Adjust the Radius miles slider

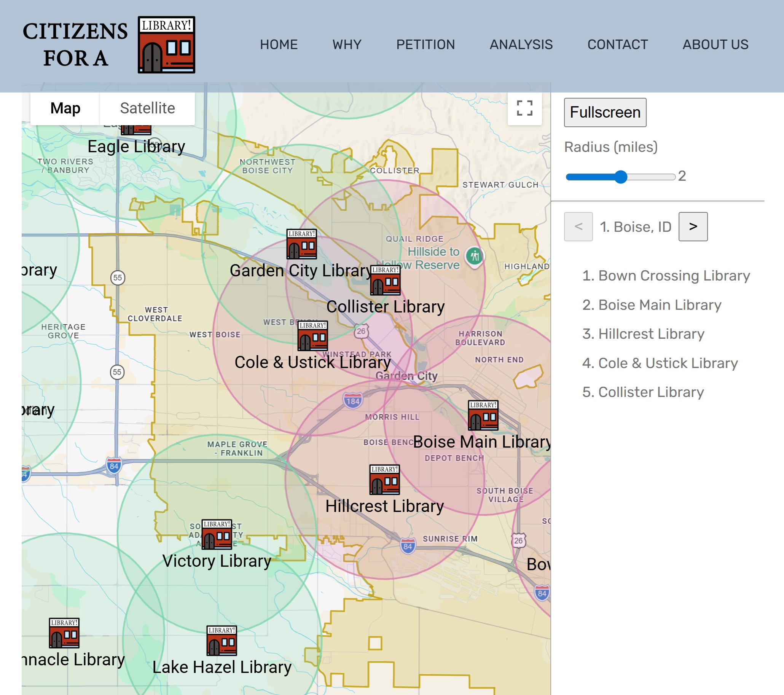coord(620,177)
